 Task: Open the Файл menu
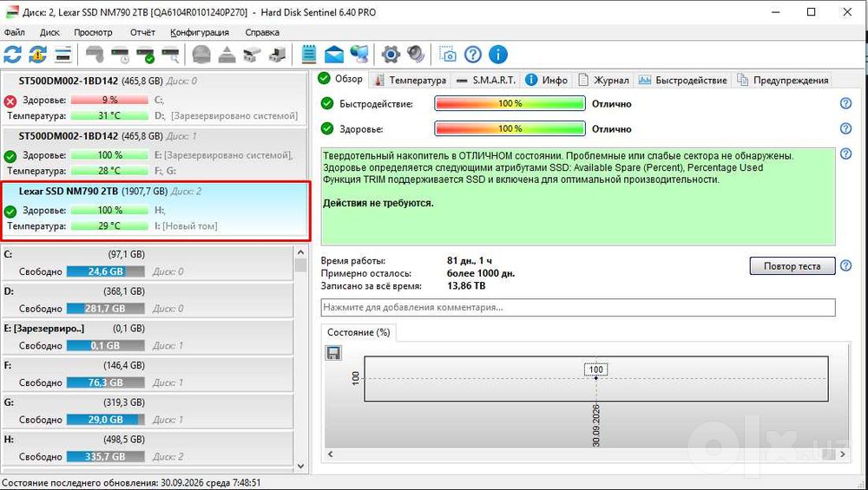point(15,32)
